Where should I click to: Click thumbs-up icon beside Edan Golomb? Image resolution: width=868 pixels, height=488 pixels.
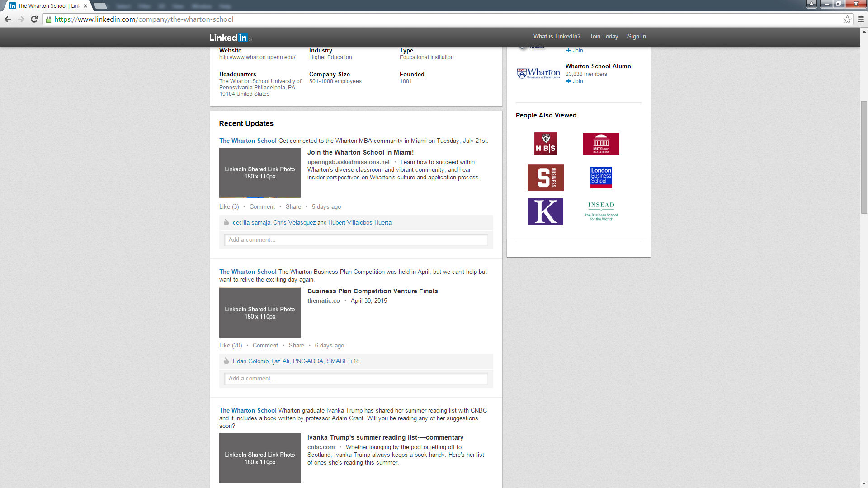pyautogui.click(x=226, y=361)
